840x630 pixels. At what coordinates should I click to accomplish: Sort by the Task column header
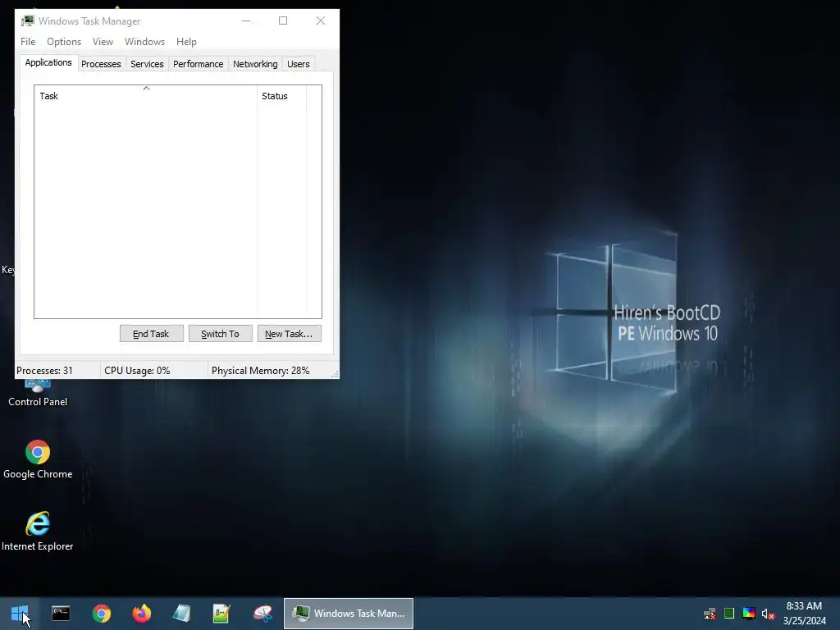[146, 96]
